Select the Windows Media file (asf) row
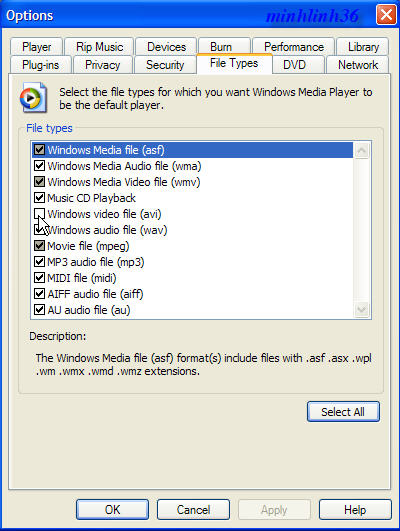400x531 pixels. tap(192, 150)
